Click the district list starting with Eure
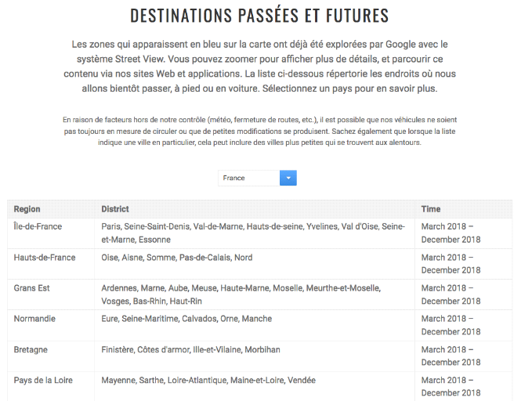The image size is (532, 401). (186, 319)
